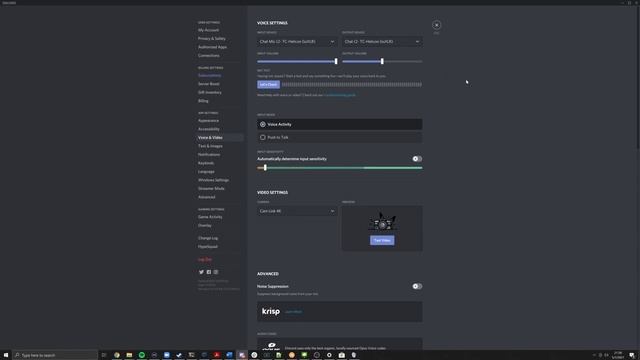
Task: Select the Voice Activity input mode
Action: tap(340, 124)
